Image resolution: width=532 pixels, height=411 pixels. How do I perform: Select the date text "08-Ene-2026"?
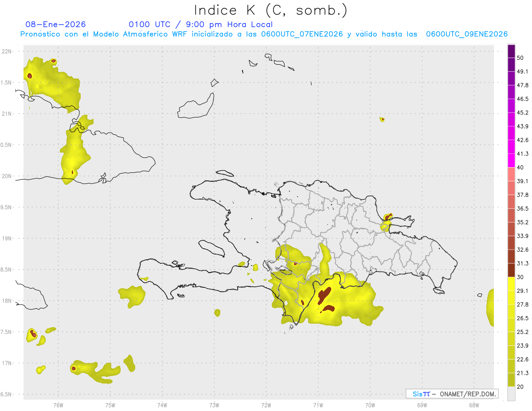coord(55,24)
